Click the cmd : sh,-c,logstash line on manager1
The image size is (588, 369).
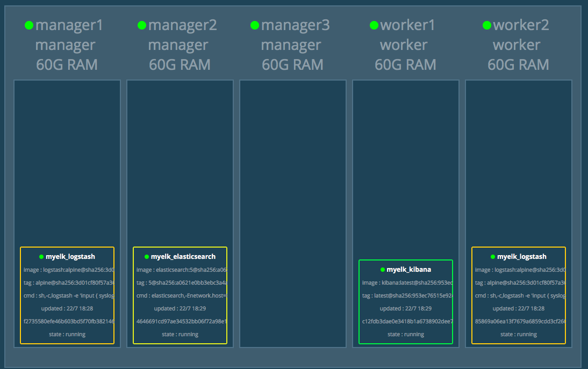point(69,296)
